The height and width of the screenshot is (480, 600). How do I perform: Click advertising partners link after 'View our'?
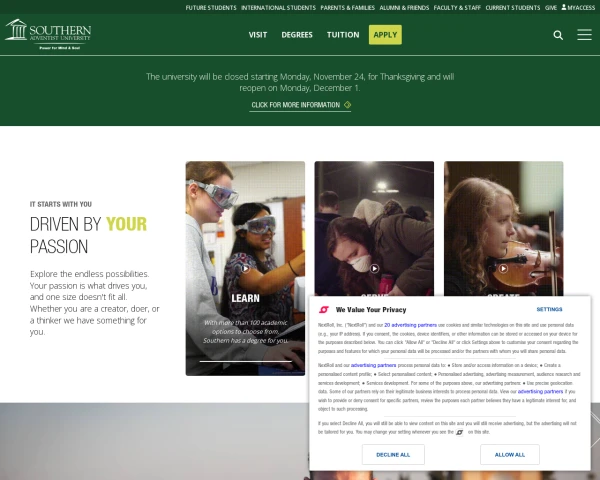(540, 391)
